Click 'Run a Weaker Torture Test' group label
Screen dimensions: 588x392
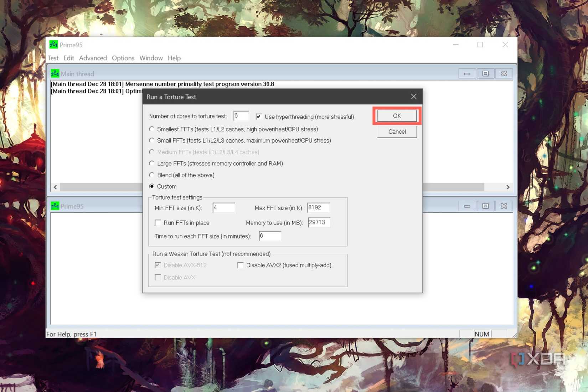pos(211,254)
